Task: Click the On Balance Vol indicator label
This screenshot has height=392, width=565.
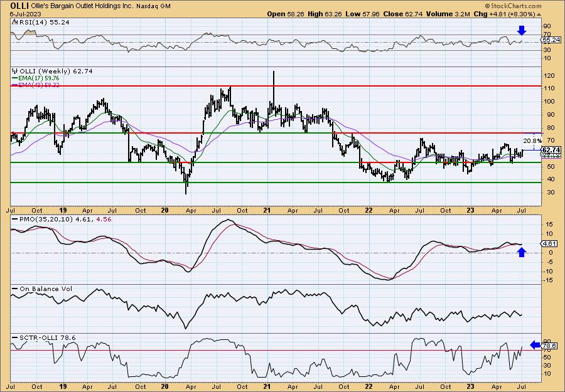Action: (x=46, y=289)
